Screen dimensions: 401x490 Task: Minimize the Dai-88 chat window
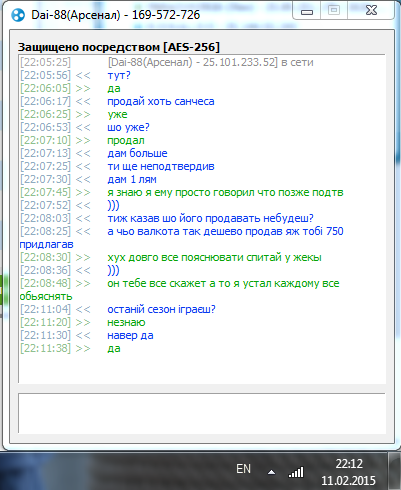307,11
